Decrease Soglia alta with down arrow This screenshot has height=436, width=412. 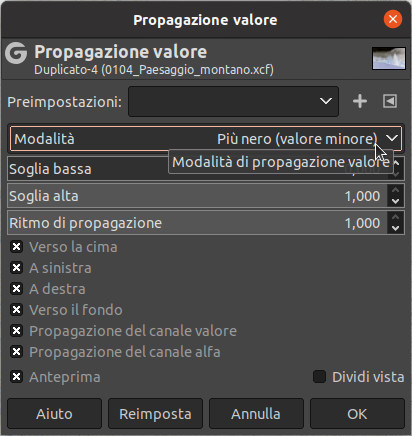click(396, 201)
